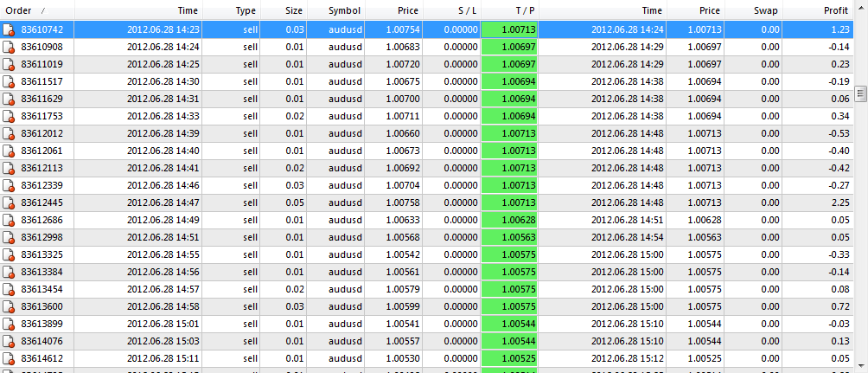
Task: Click the order icon for 83613899
Action: click(9, 325)
